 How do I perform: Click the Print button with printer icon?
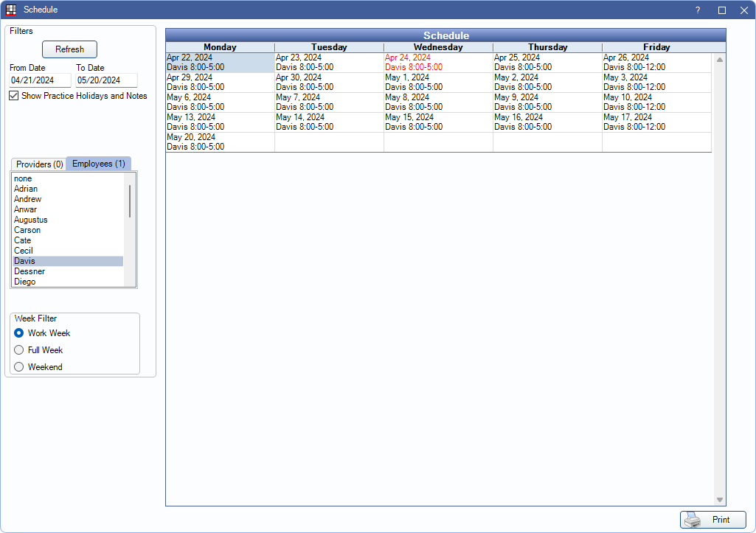point(712,520)
